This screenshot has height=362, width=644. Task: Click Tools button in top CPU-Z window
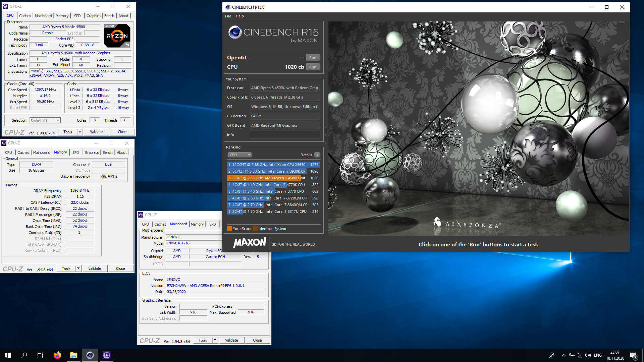(68, 132)
